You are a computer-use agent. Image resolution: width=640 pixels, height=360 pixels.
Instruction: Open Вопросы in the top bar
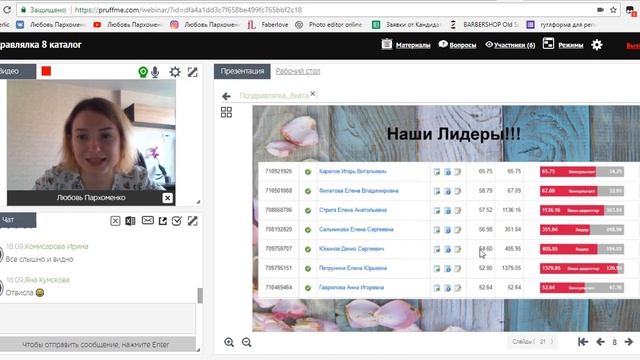457,44
